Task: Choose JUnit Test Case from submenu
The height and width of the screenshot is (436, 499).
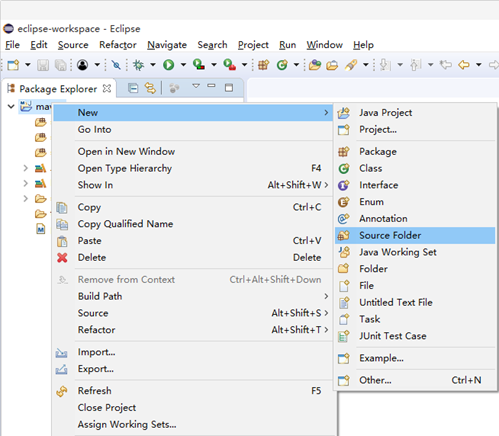Action: click(415, 336)
